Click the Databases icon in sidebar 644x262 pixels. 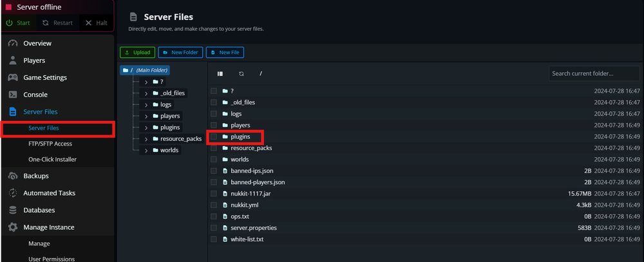12,210
